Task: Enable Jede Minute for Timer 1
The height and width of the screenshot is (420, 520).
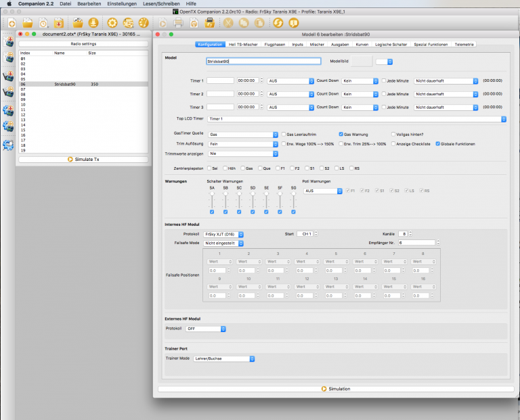Action: tap(384, 80)
